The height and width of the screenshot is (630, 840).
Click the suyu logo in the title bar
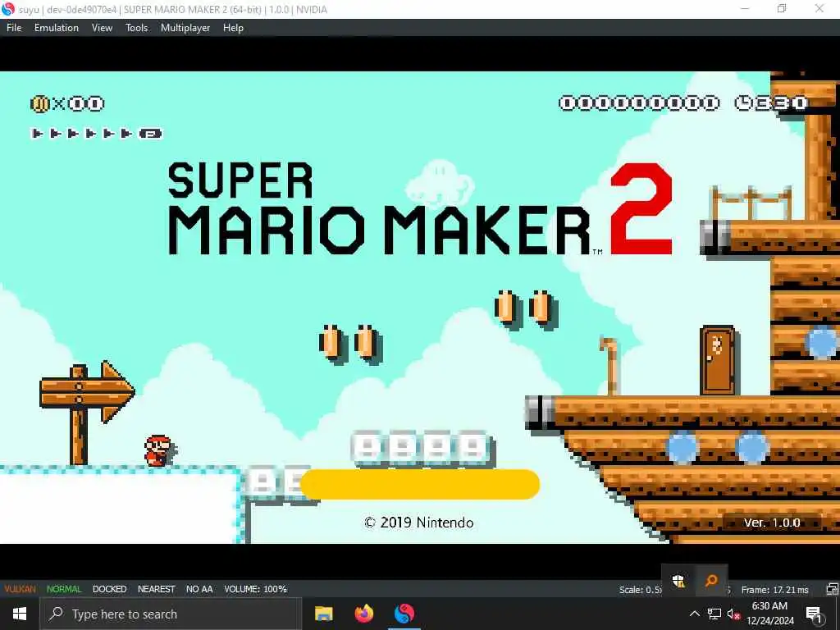click(x=8, y=9)
